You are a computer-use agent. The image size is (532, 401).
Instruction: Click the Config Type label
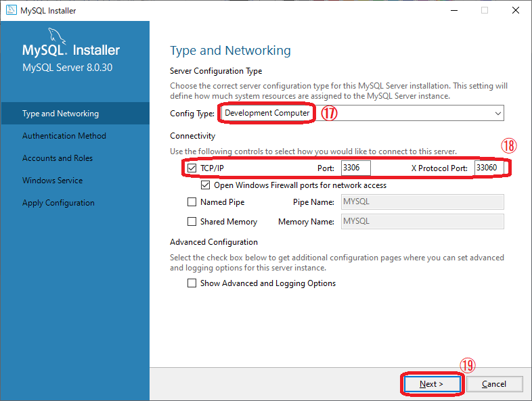(192, 114)
